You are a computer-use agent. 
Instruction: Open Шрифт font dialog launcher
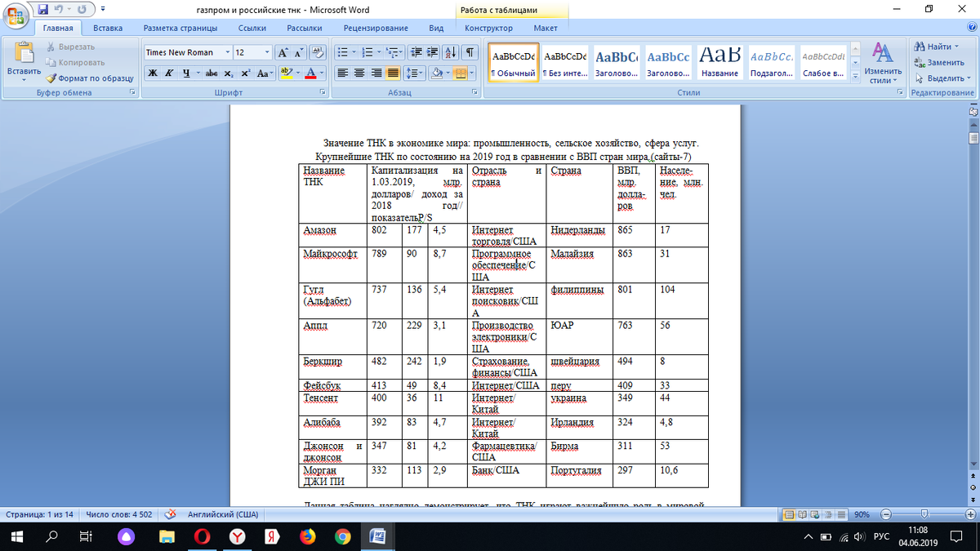322,93
